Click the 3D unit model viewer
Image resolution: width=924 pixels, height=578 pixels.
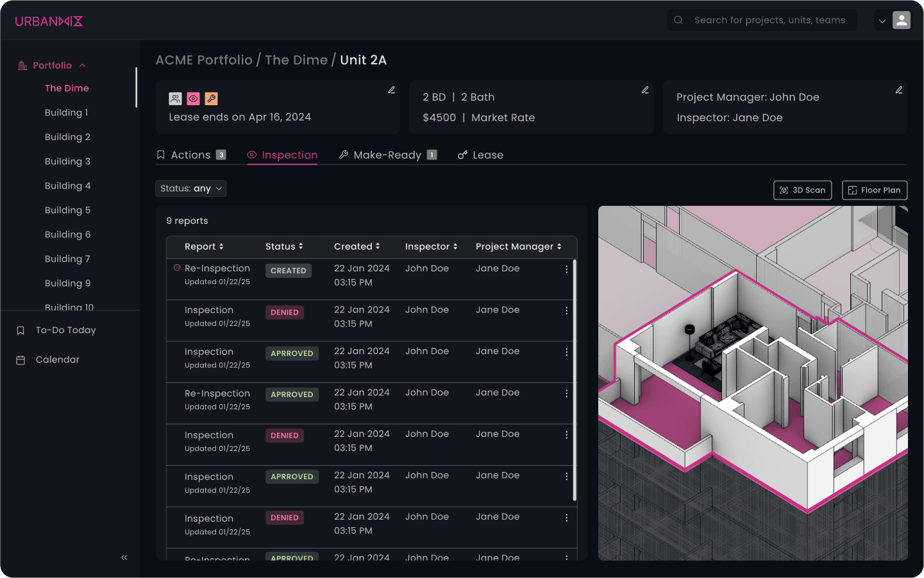pos(753,383)
